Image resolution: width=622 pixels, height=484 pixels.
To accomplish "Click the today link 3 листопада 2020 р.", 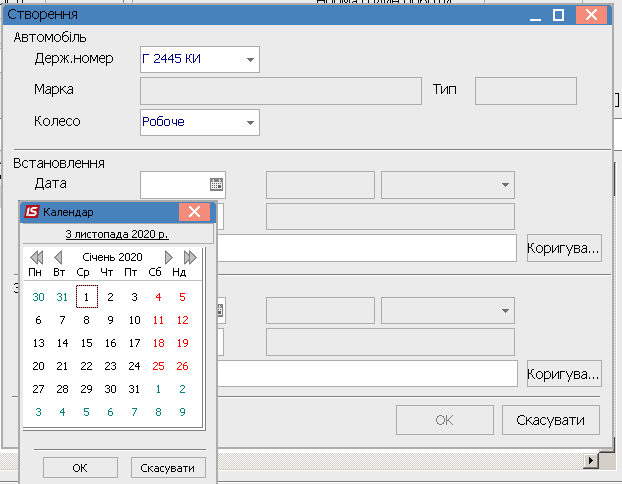I will [117, 234].
